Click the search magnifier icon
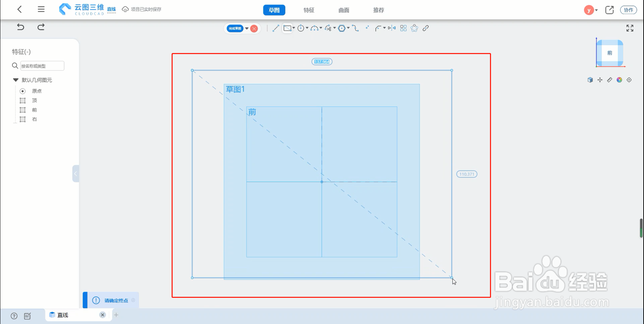The height and width of the screenshot is (324, 644). coord(15,66)
